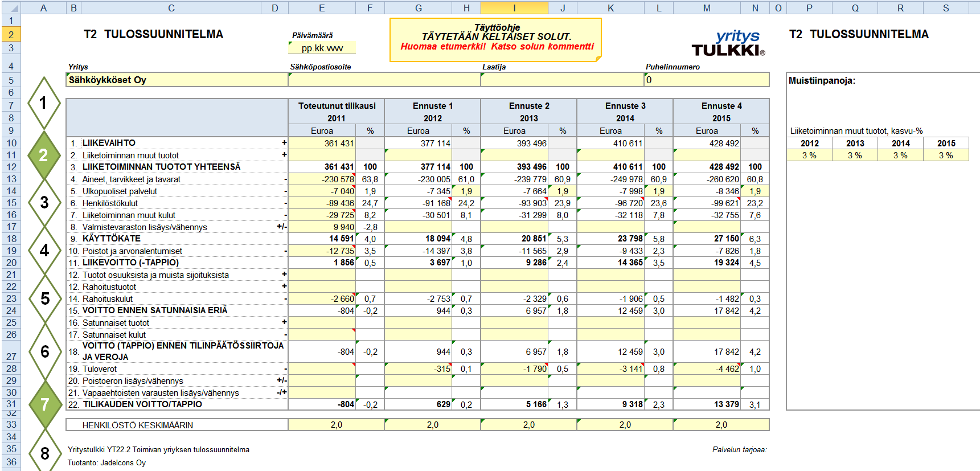Click the Rahoitustuotot row label

click(x=109, y=286)
